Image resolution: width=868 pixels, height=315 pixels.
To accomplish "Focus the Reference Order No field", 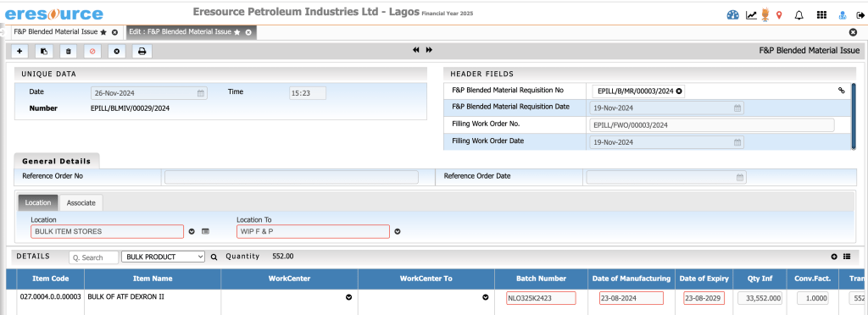I will click(292, 177).
